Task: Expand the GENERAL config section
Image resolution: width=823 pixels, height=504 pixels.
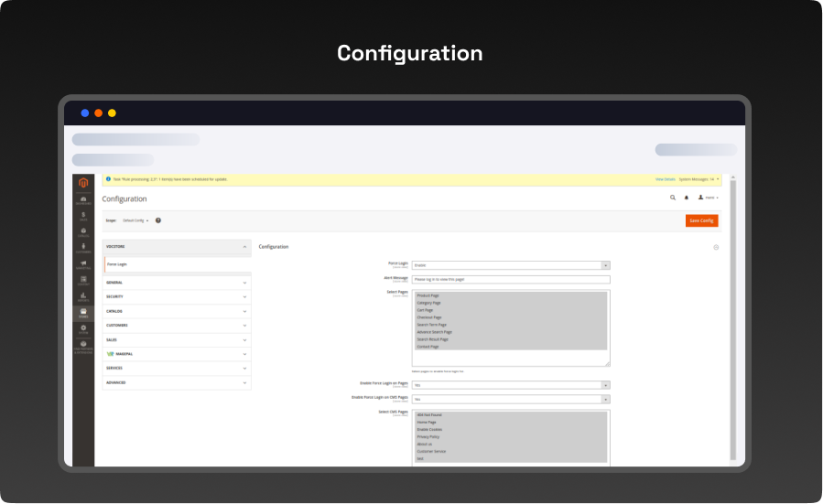Action: point(177,283)
